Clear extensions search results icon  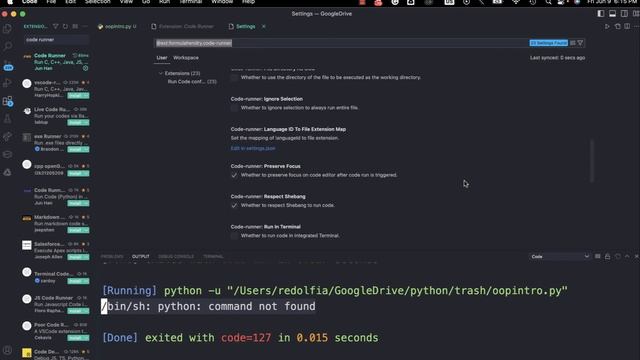pos(75,27)
